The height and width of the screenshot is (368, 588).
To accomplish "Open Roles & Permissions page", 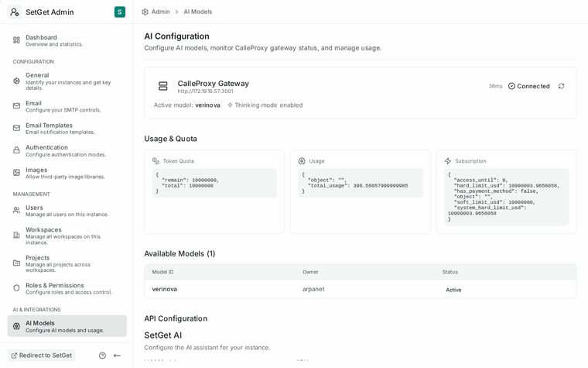I will point(67,288).
